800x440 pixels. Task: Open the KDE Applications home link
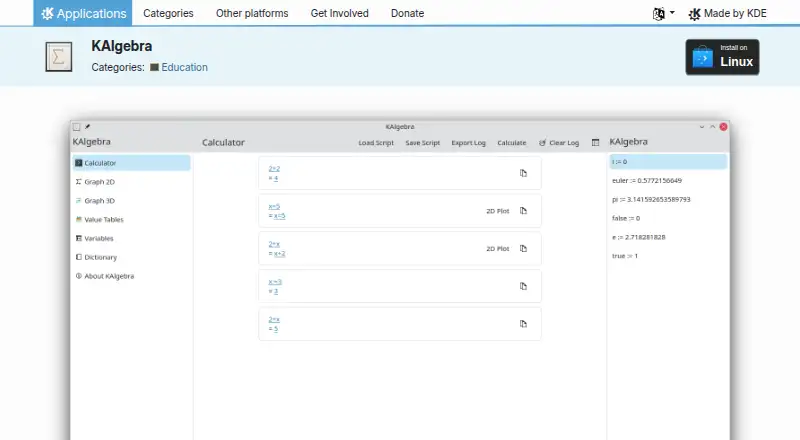pyautogui.click(x=83, y=13)
